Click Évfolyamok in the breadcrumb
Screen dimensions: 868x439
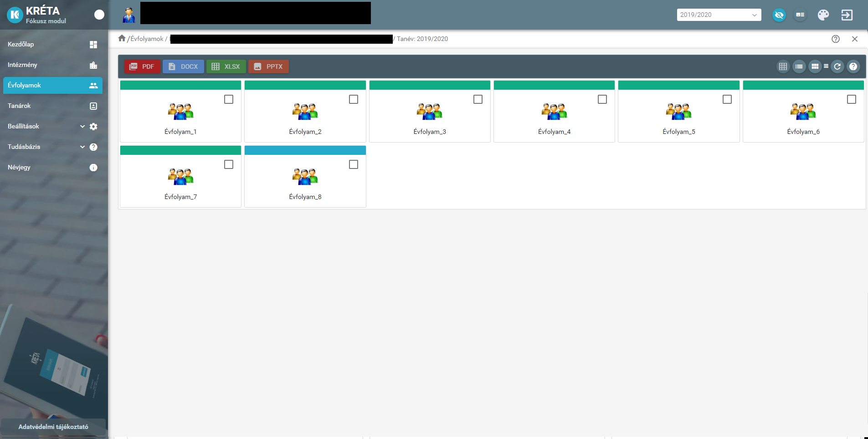tap(147, 39)
